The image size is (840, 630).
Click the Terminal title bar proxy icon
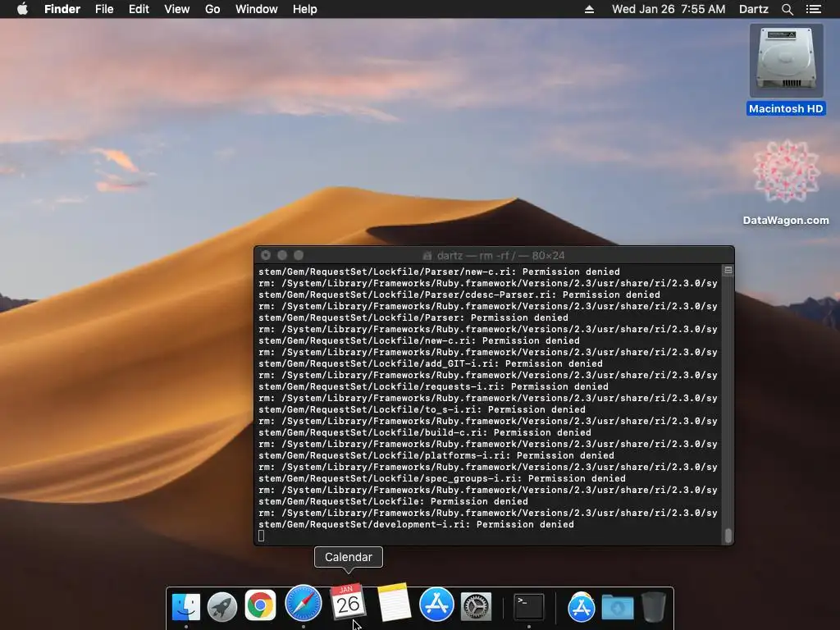point(427,256)
